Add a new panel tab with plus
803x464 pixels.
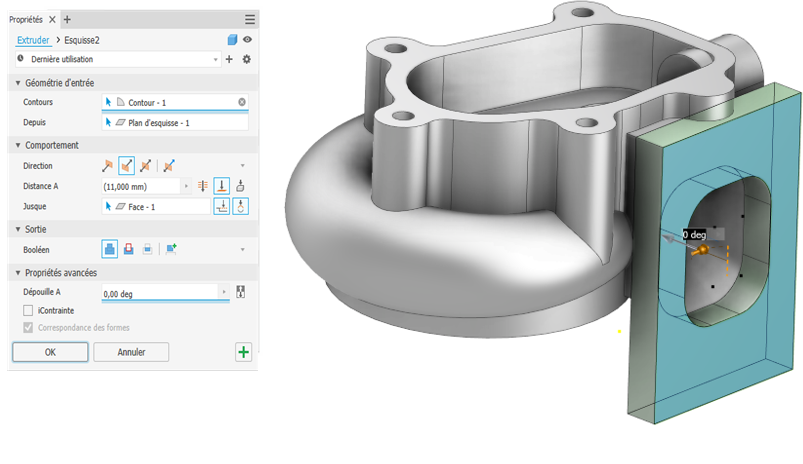click(67, 20)
